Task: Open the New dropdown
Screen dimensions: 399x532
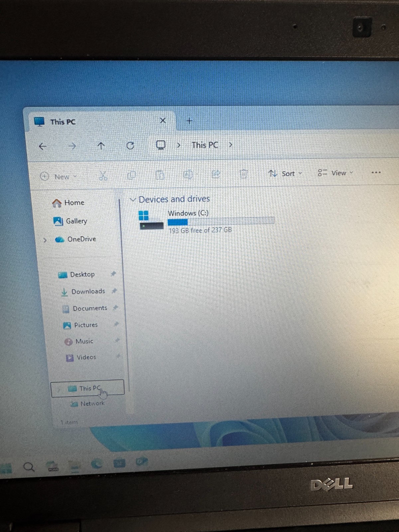Action: [x=58, y=177]
